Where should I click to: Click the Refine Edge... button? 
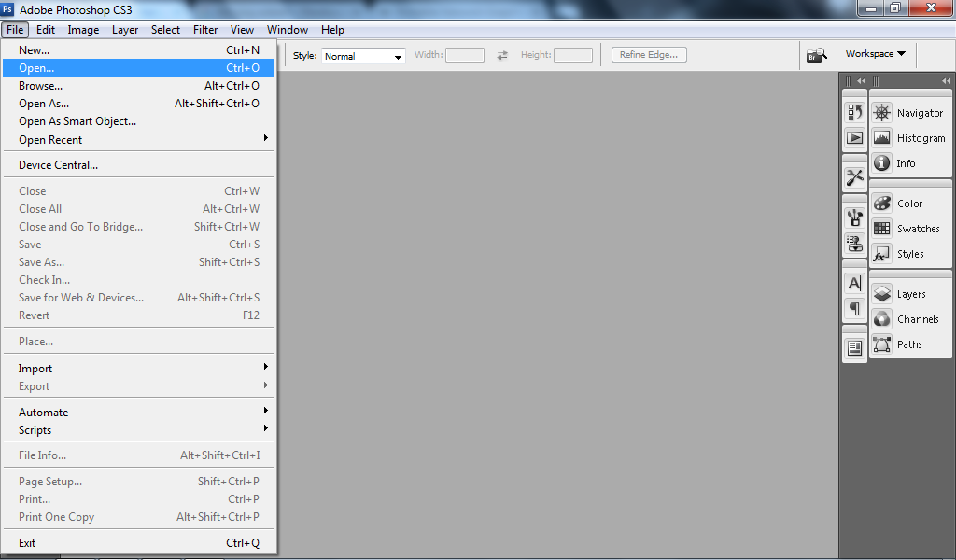tap(649, 55)
